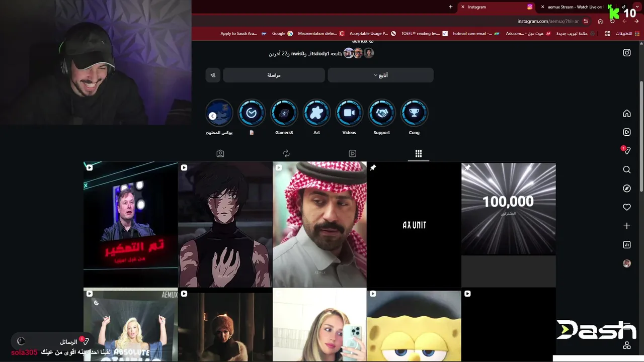The width and height of the screenshot is (644, 362).
Task: Open the TOEFL reading test bookmark
Action: 424,34
